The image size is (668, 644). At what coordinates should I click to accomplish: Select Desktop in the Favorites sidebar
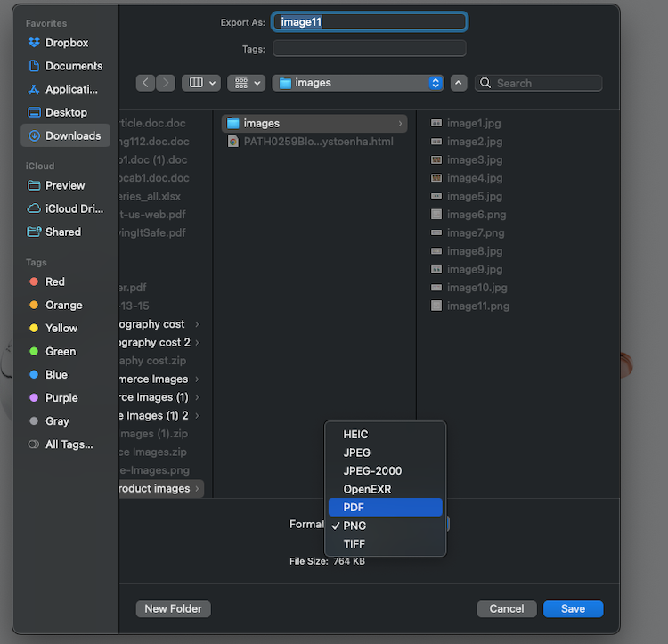pos(66,112)
